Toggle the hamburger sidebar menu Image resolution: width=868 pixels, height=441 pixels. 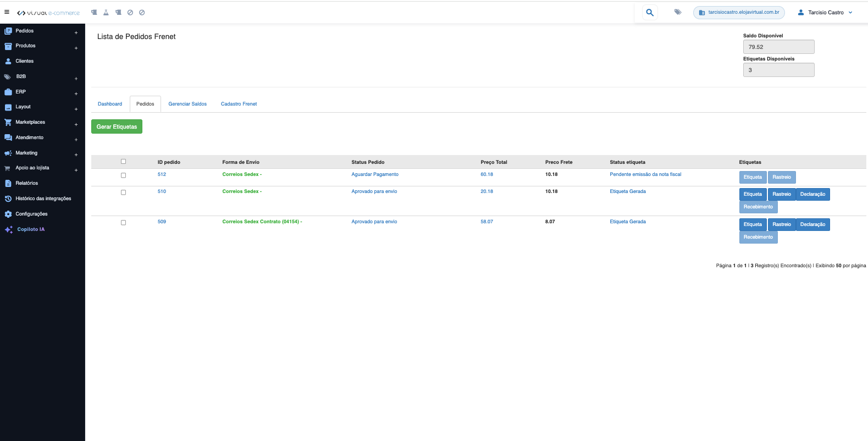point(7,12)
